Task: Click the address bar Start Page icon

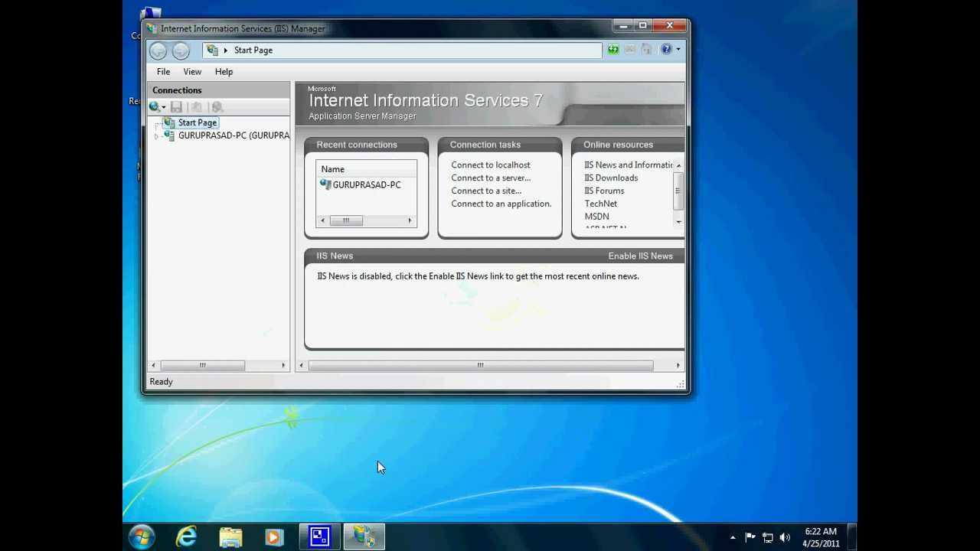Action: point(213,50)
